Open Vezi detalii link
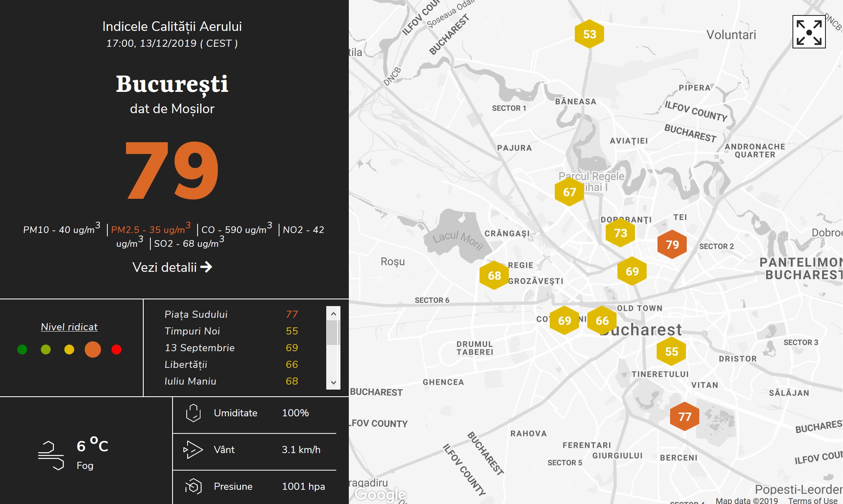This screenshot has width=843, height=504. coord(172,267)
